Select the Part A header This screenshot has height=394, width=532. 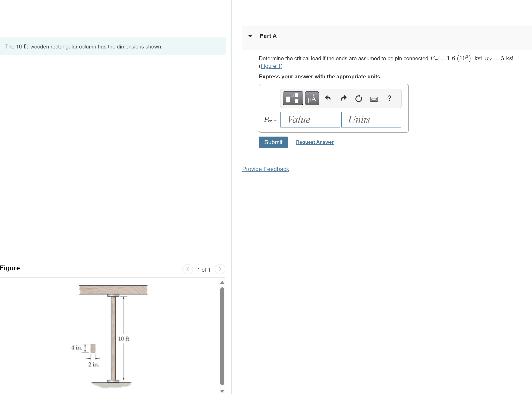coord(268,36)
